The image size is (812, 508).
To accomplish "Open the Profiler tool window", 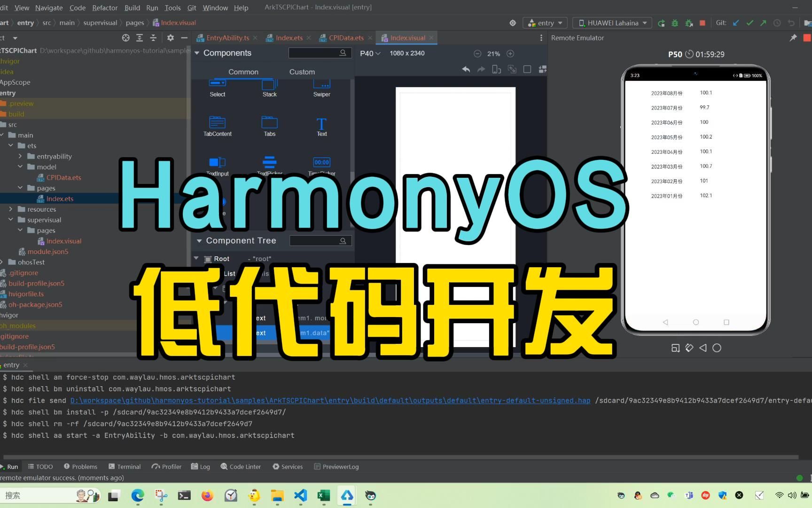I will (166, 467).
